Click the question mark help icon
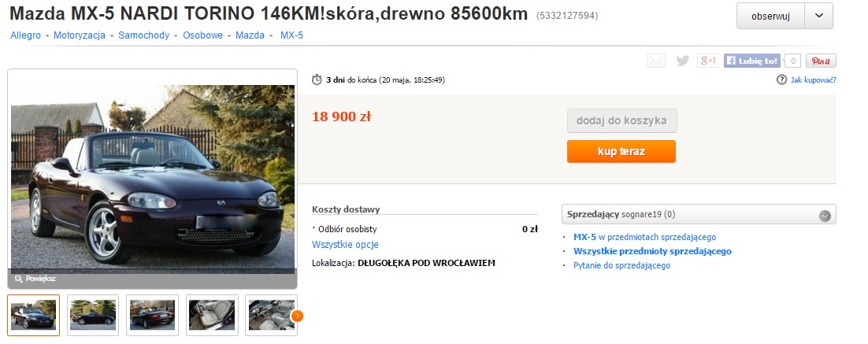Screen dimensions: 868x344 coord(781,80)
